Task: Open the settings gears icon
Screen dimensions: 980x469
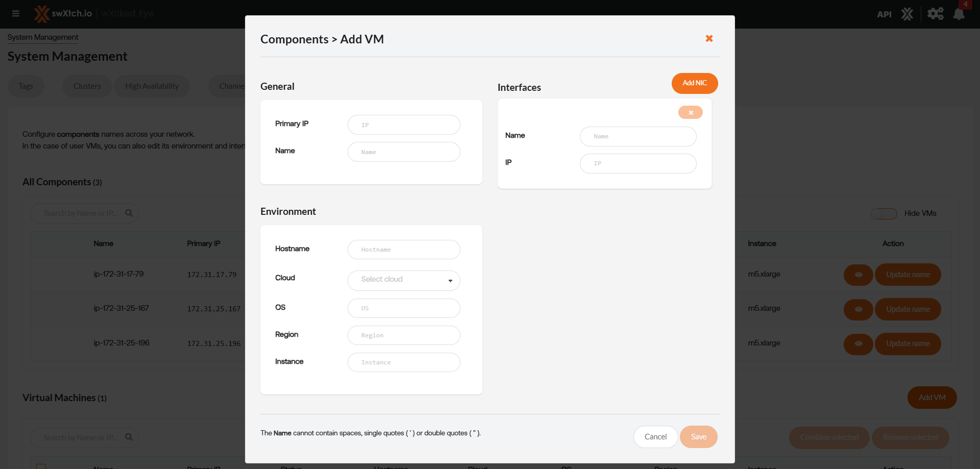Action: pyautogui.click(x=935, y=14)
